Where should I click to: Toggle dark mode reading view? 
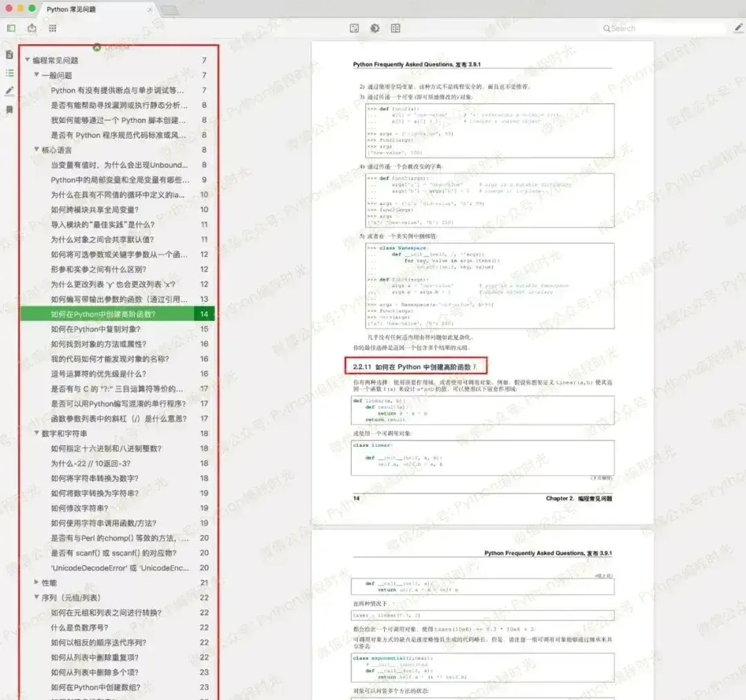[375, 28]
